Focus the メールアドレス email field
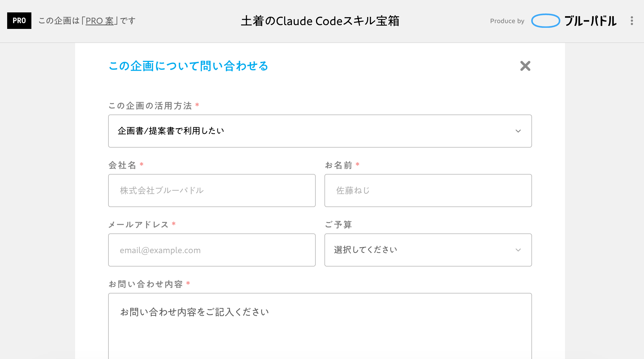Image resolution: width=644 pixels, height=359 pixels. point(212,250)
